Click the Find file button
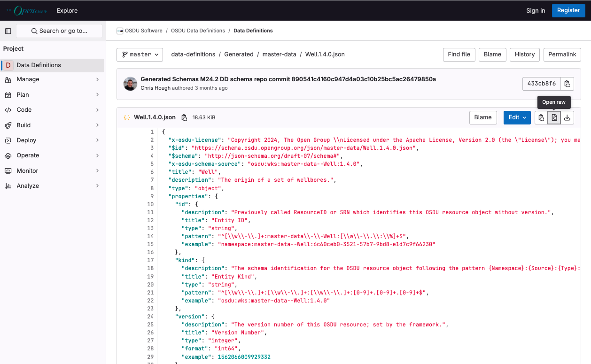This screenshot has height=364, width=591. click(x=459, y=54)
